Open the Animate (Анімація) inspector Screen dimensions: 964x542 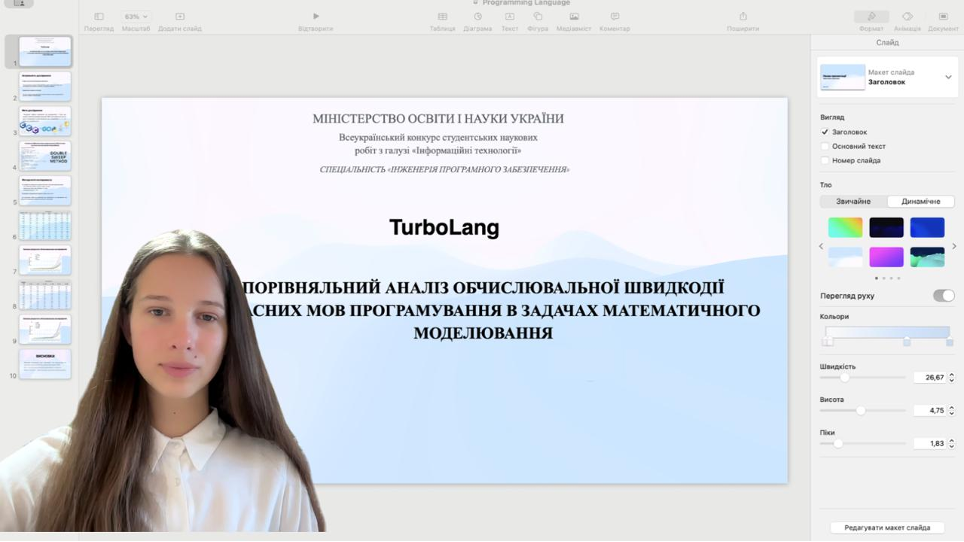907,17
